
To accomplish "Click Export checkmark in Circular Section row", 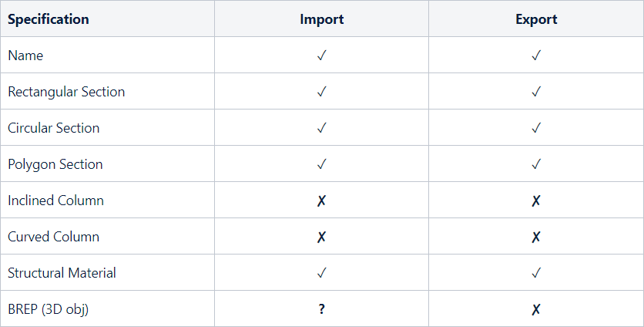I will (536, 128).
